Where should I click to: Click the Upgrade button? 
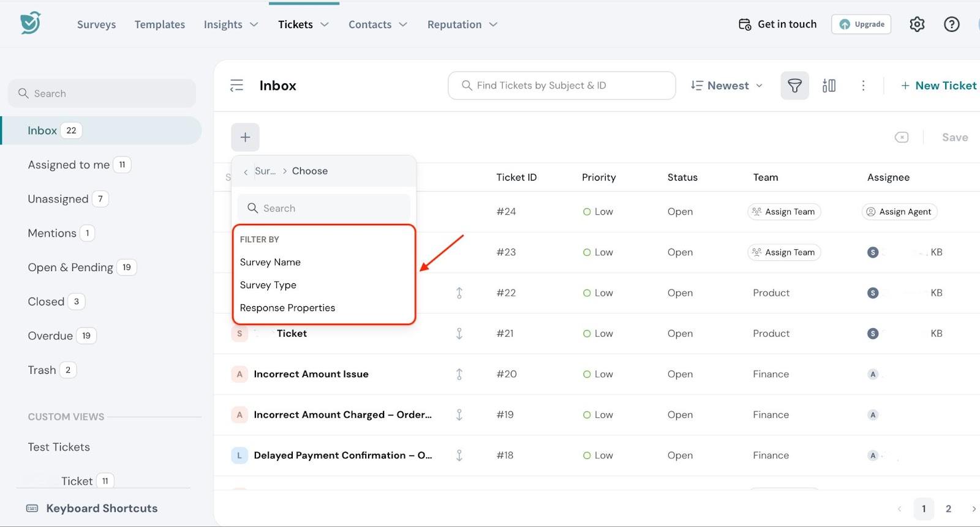coord(861,24)
